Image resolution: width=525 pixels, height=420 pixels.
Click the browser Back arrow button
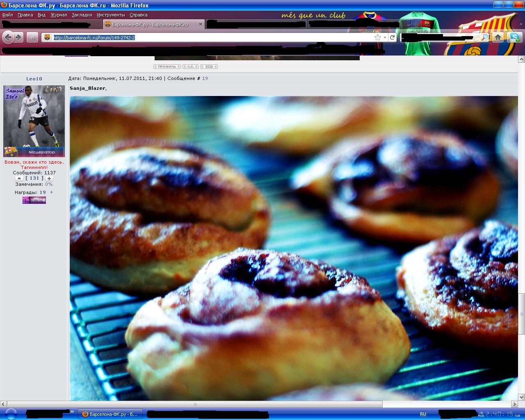click(8, 38)
